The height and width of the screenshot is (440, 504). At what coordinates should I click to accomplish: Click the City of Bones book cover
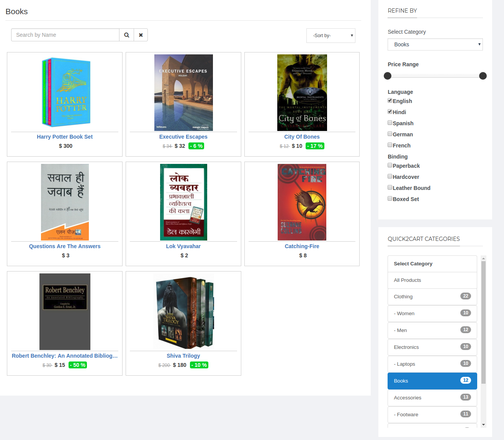click(302, 92)
